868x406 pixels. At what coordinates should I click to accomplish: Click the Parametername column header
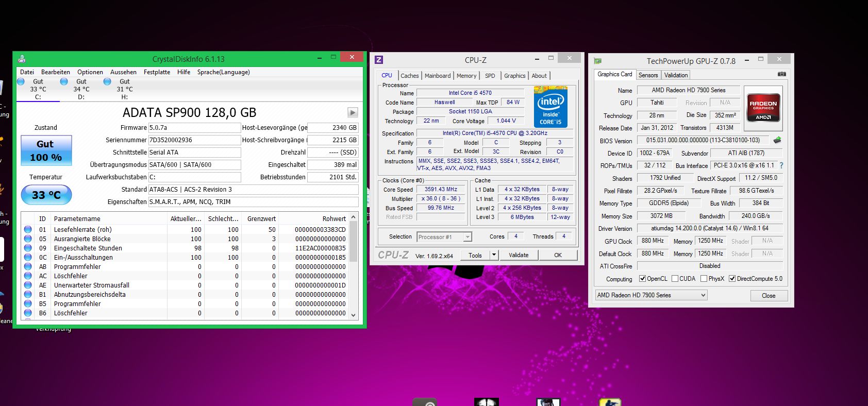tap(109, 218)
